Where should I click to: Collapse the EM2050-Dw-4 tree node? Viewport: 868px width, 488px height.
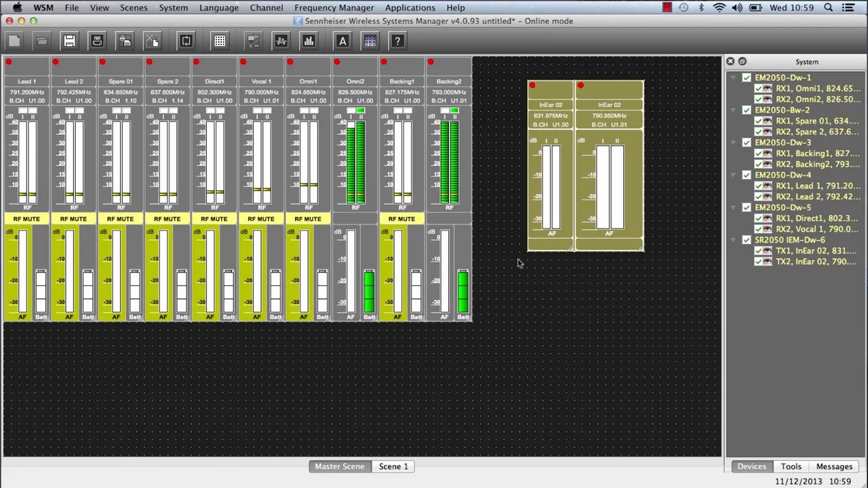734,176
